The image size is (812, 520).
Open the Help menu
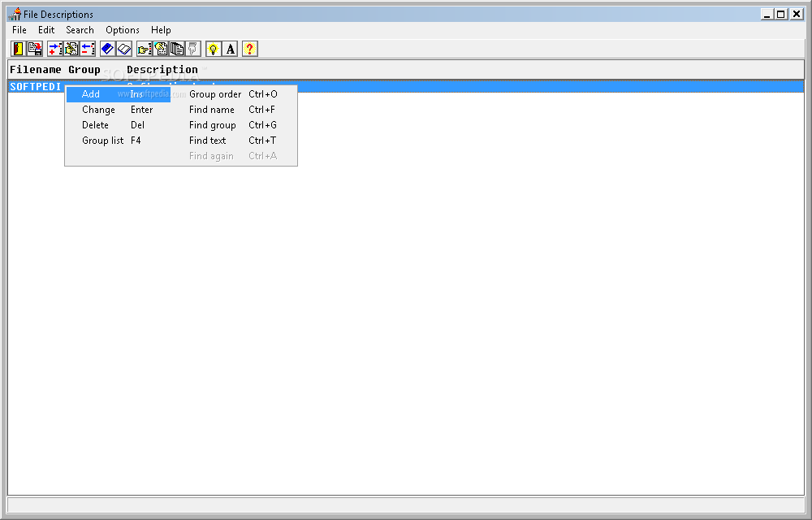[161, 30]
